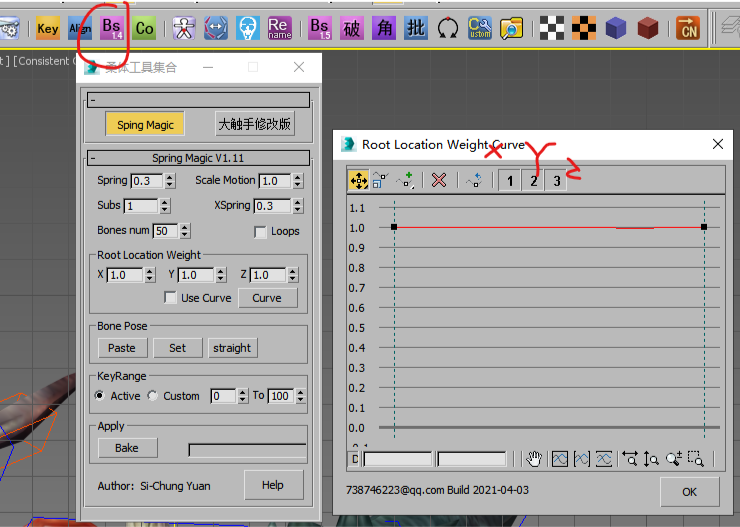The height and width of the screenshot is (527, 740).
Task: Click the KeyRange To value field
Action: tap(281, 396)
